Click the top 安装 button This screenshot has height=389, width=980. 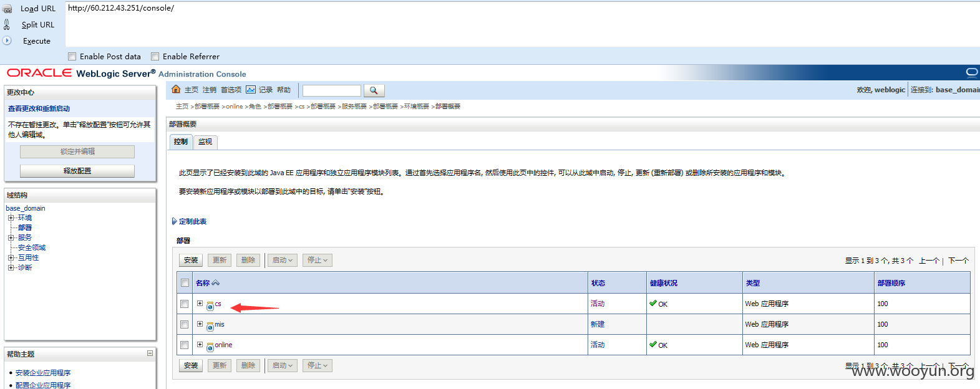191,260
